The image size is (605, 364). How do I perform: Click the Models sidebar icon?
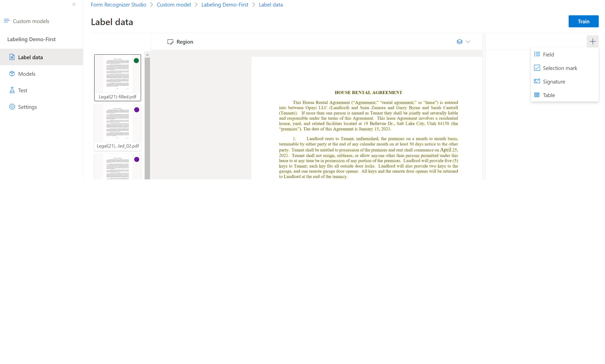coord(13,74)
